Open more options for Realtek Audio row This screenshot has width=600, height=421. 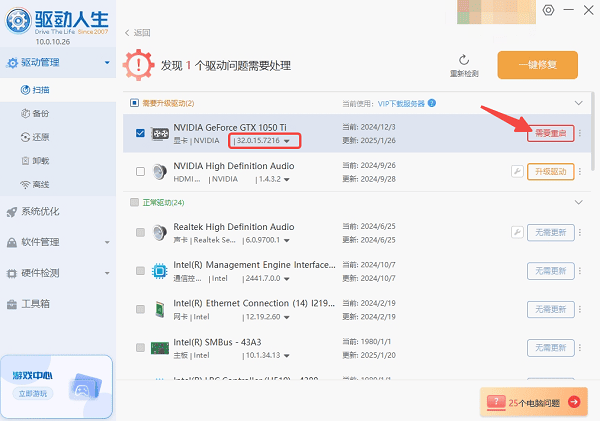pos(580,232)
